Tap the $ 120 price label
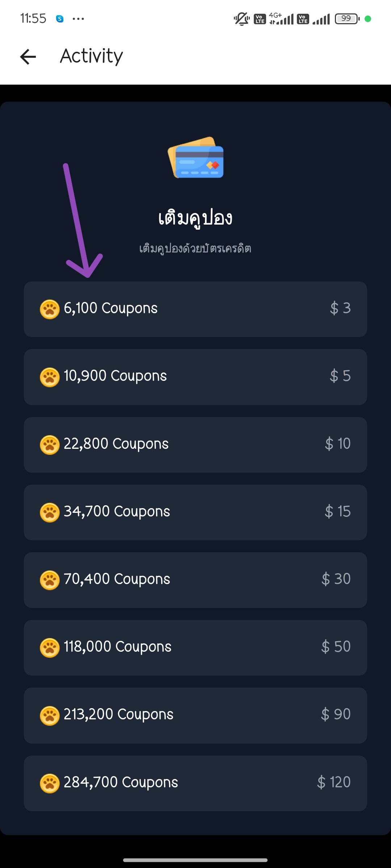Viewport: 391px width, 868px height. click(x=334, y=782)
